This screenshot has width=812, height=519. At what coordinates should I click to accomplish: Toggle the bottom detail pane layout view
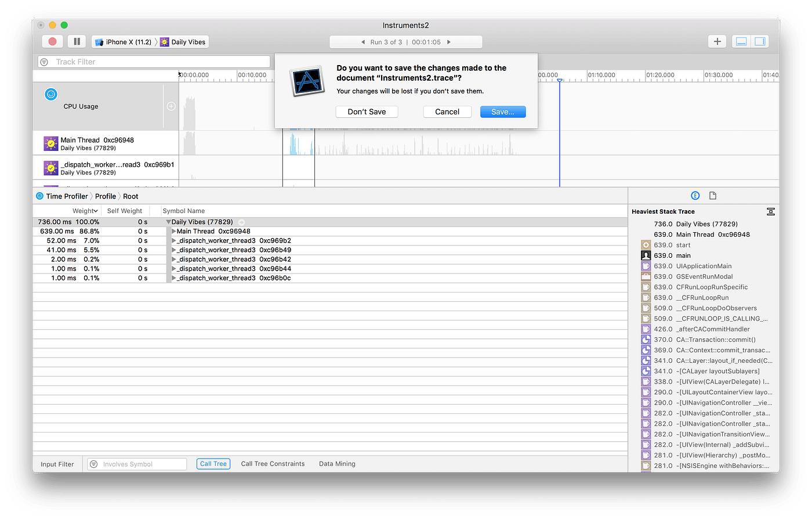point(741,41)
